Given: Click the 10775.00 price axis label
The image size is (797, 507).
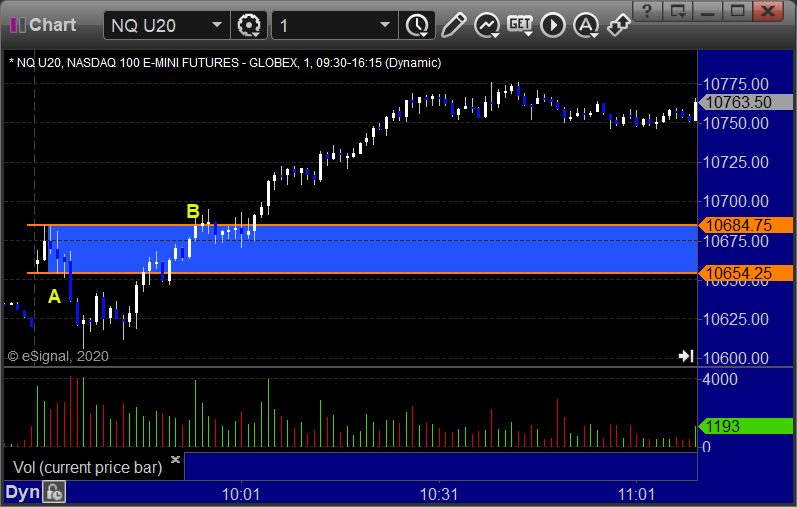Looking at the screenshot, I should tap(735, 84).
